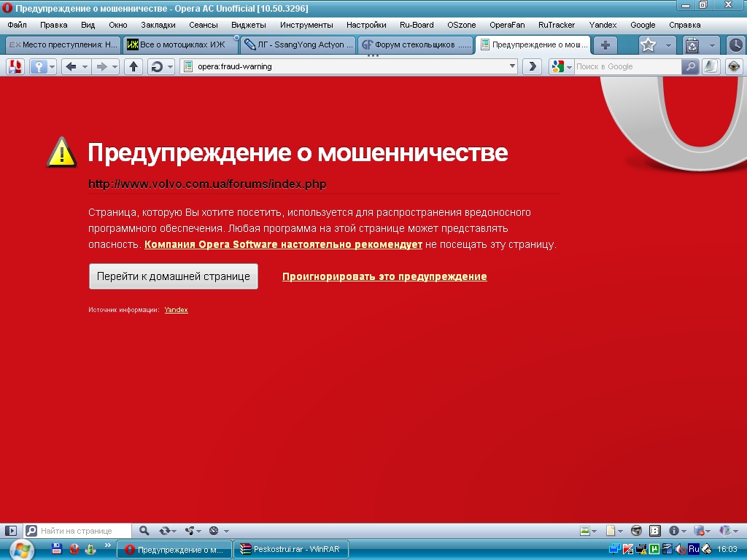The height and width of the screenshot is (560, 747).
Task: Open the Закладки menu
Action: coord(158,25)
